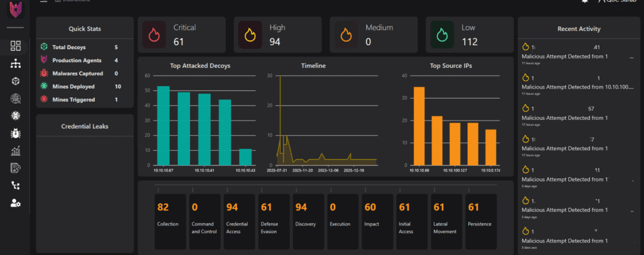Select the Credential Access tactic card
Screen dimensions: 644x255
[x=239, y=221]
